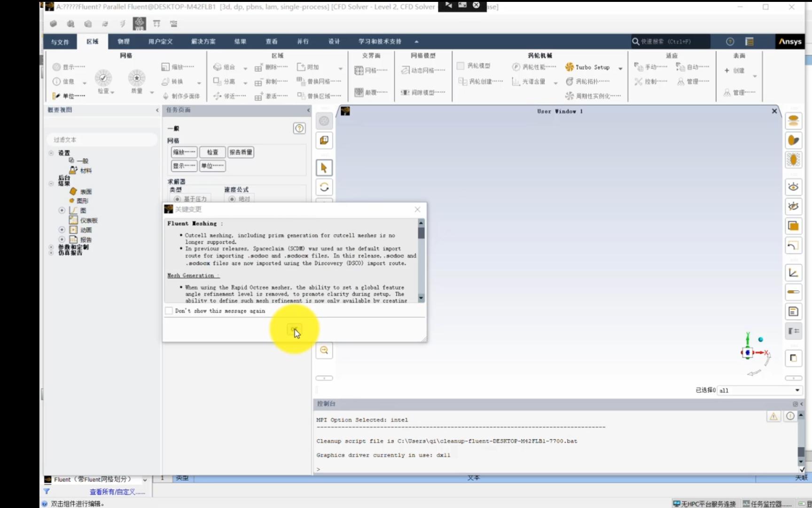Click the 交界面 网格 (Interfaces Mesh) item
This screenshot has width=812, height=508.
pyautogui.click(x=371, y=71)
